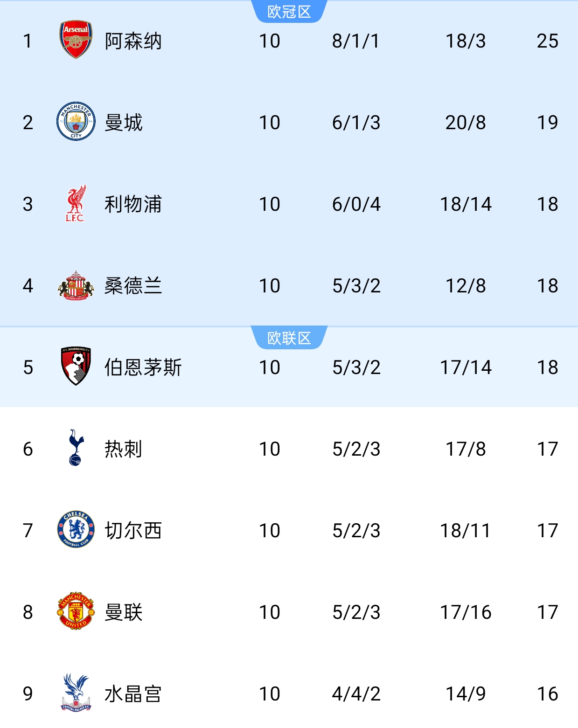Click Arsenal's 25 points value
Viewport: 578px width, 728px height.
pyautogui.click(x=547, y=41)
